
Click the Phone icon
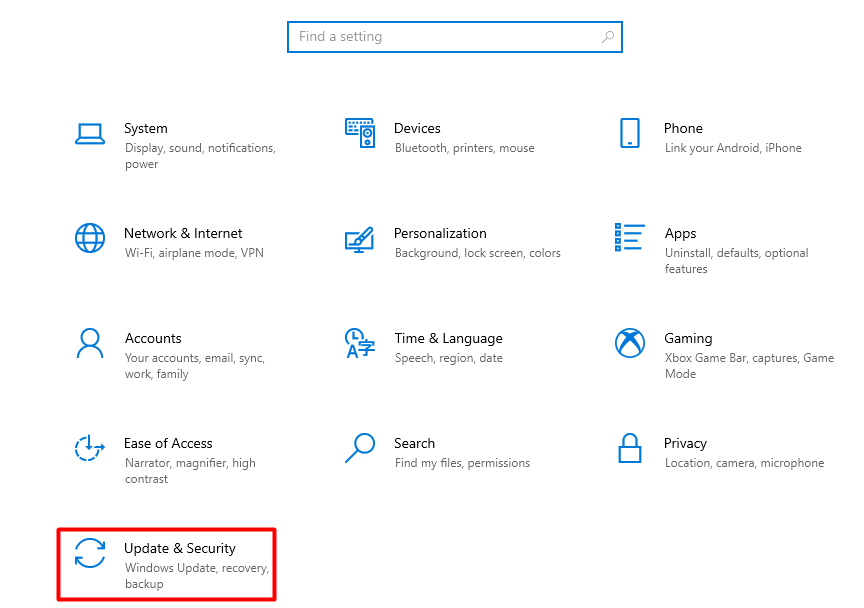[x=629, y=133]
